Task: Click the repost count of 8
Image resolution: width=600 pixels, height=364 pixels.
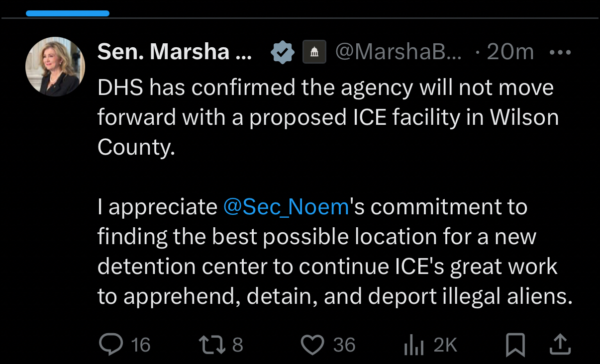Action: pos(237,345)
